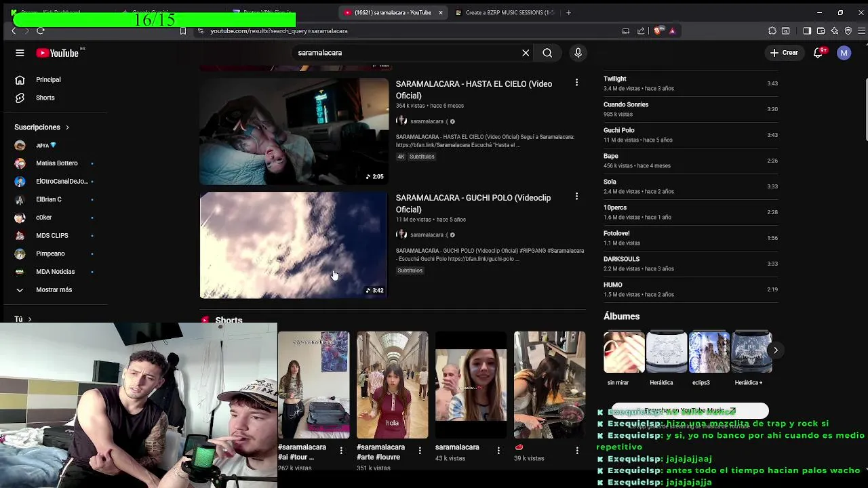Open the sin mirar album cover

624,352
